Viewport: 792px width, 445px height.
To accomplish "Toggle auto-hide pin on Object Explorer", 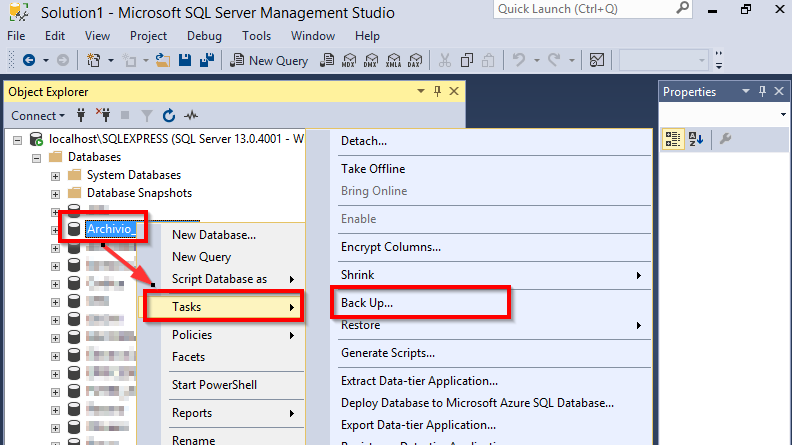I will click(x=437, y=91).
